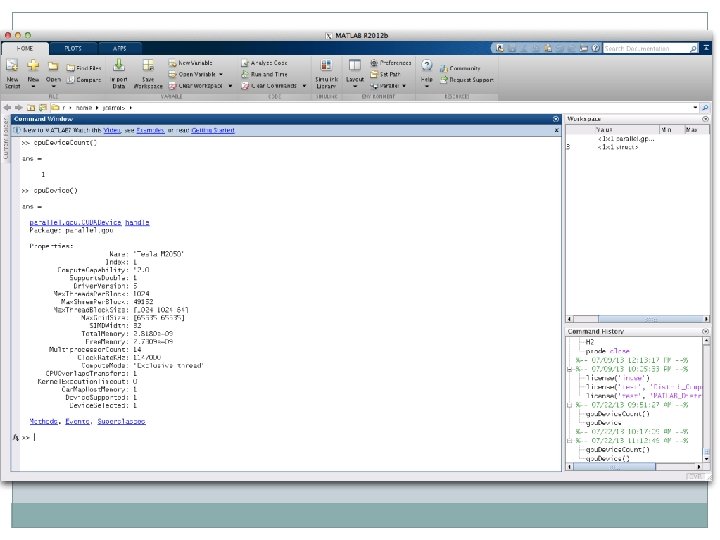The width and height of the screenshot is (720, 540).
Task: Select last gpuDevice() history entry
Action: click(608, 459)
